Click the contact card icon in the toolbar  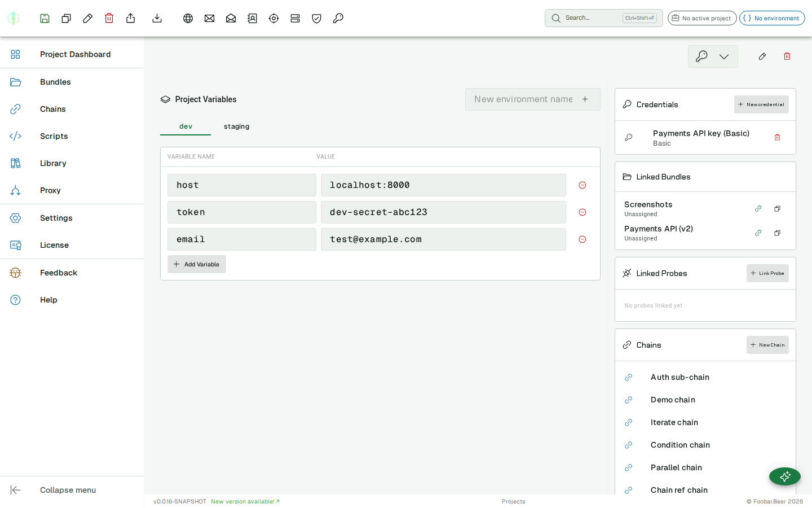coord(253,18)
